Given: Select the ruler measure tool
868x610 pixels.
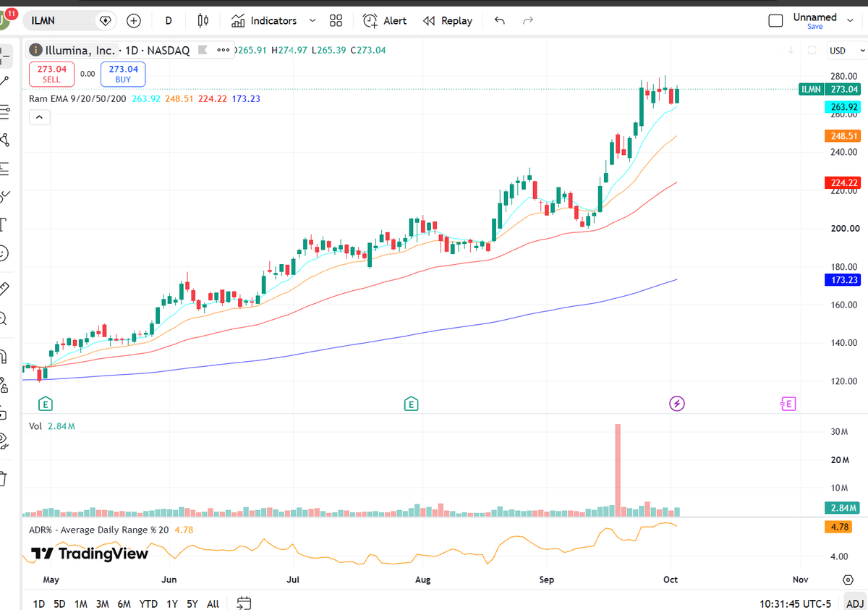Looking at the screenshot, I should [3, 289].
